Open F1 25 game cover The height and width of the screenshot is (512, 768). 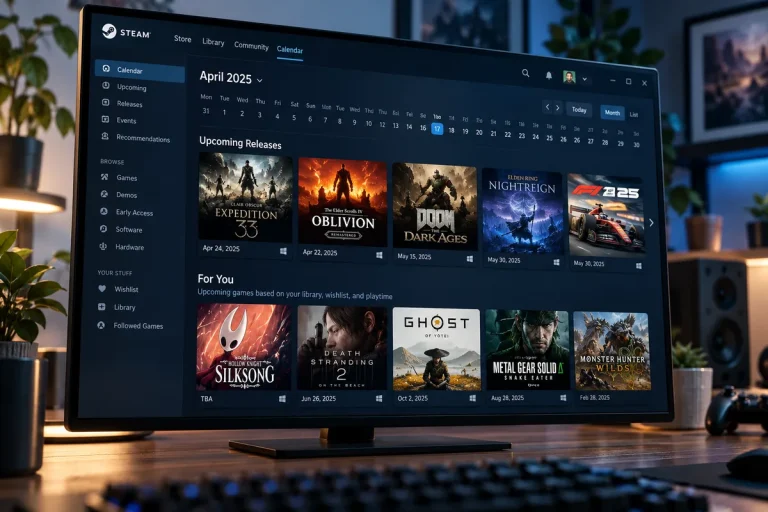pyautogui.click(x=606, y=215)
